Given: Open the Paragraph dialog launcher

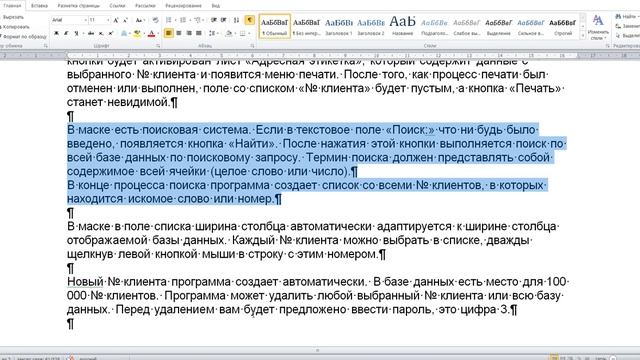Looking at the screenshot, I should tap(252, 46).
